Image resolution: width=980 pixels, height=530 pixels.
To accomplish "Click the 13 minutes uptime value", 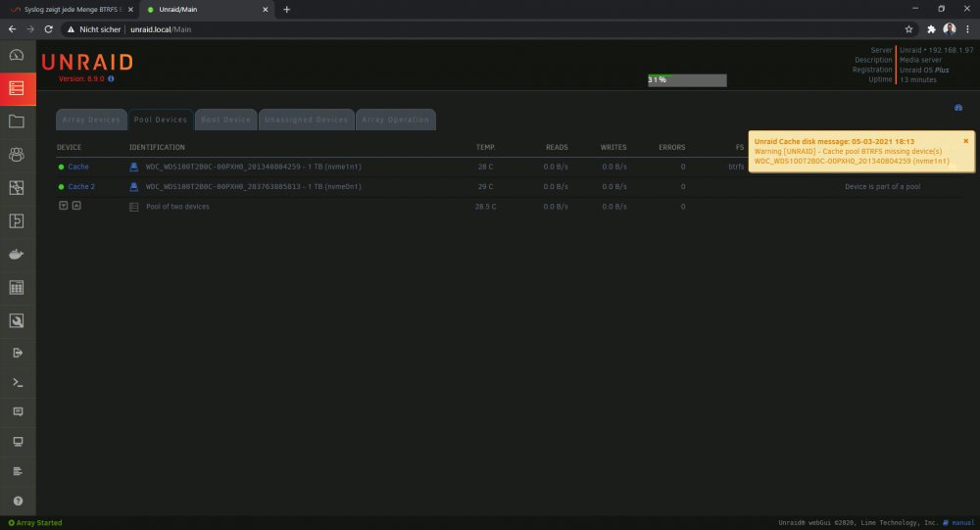I will 918,80.
